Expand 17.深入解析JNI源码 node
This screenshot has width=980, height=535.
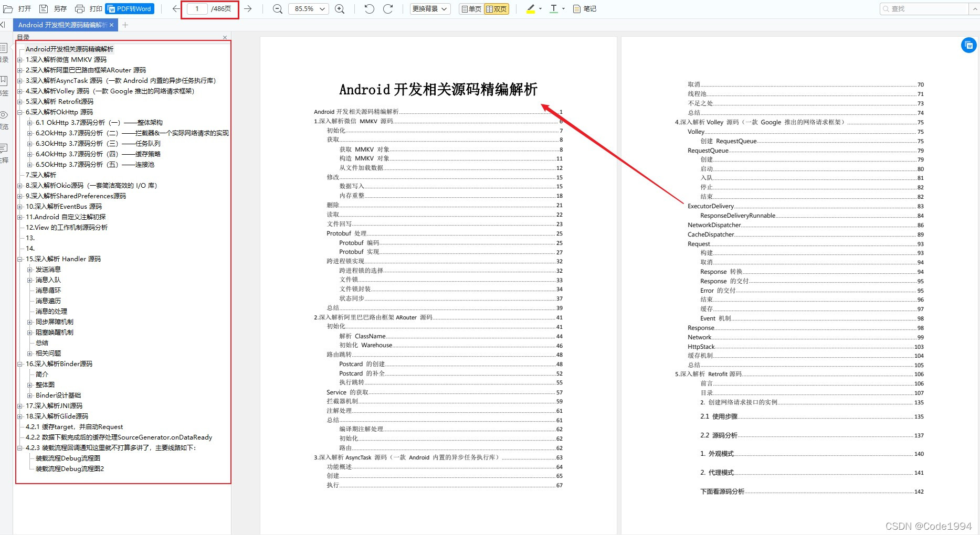point(20,406)
